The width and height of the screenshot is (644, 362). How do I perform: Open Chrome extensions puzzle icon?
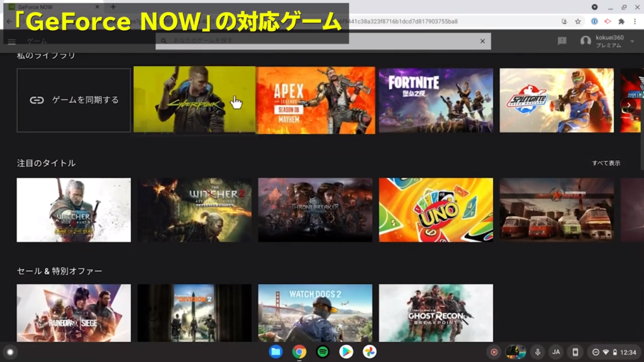click(x=621, y=21)
